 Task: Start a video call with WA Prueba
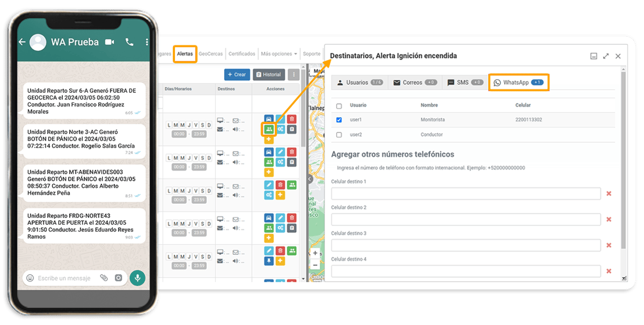(110, 42)
